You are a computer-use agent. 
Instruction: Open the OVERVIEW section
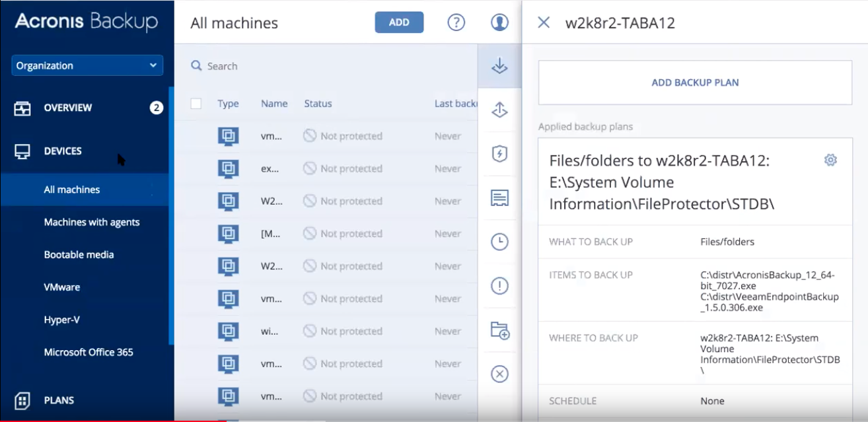point(68,108)
